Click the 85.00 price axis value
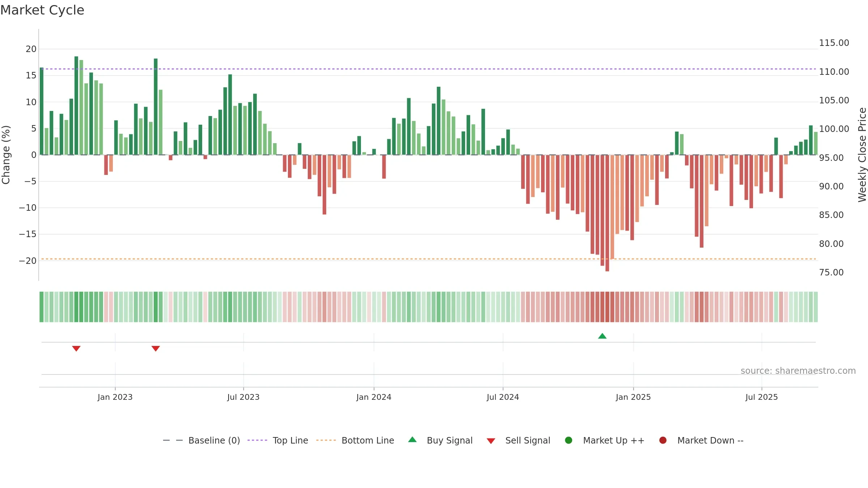Screen dimensions: 868x488 831,215
